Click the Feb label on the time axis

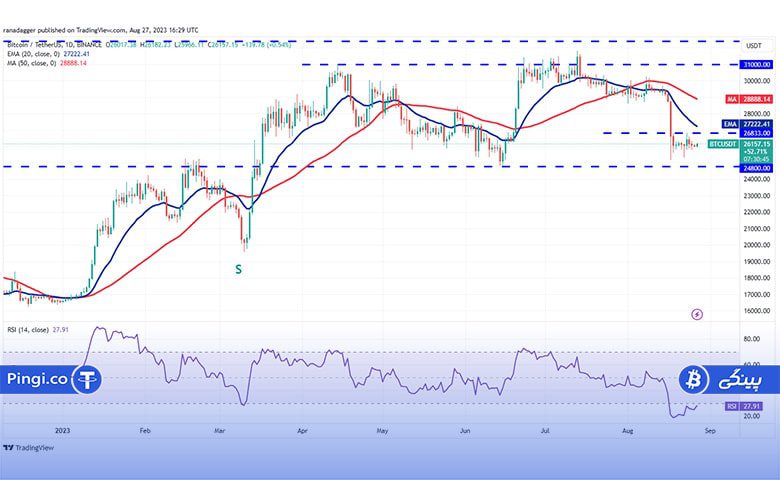[145, 431]
